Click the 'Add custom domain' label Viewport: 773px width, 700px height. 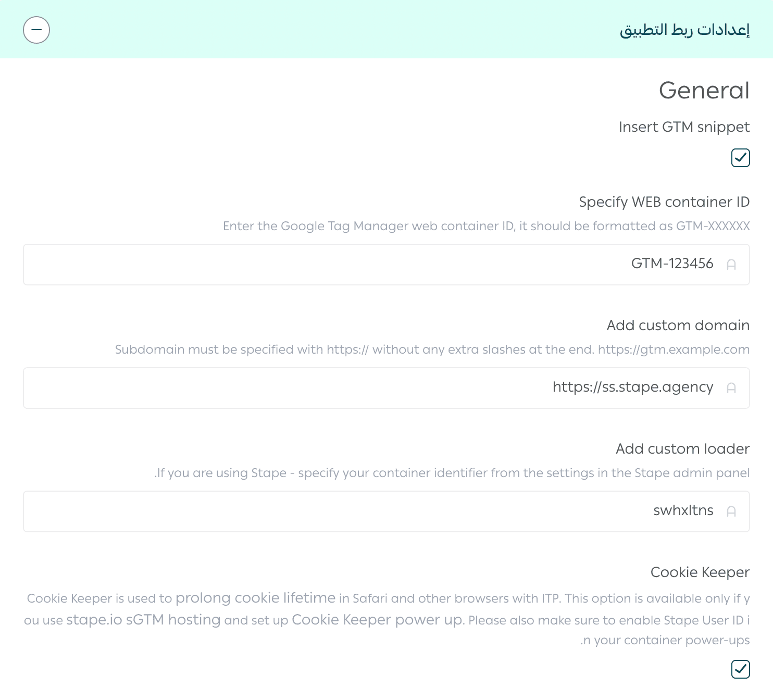[678, 325]
